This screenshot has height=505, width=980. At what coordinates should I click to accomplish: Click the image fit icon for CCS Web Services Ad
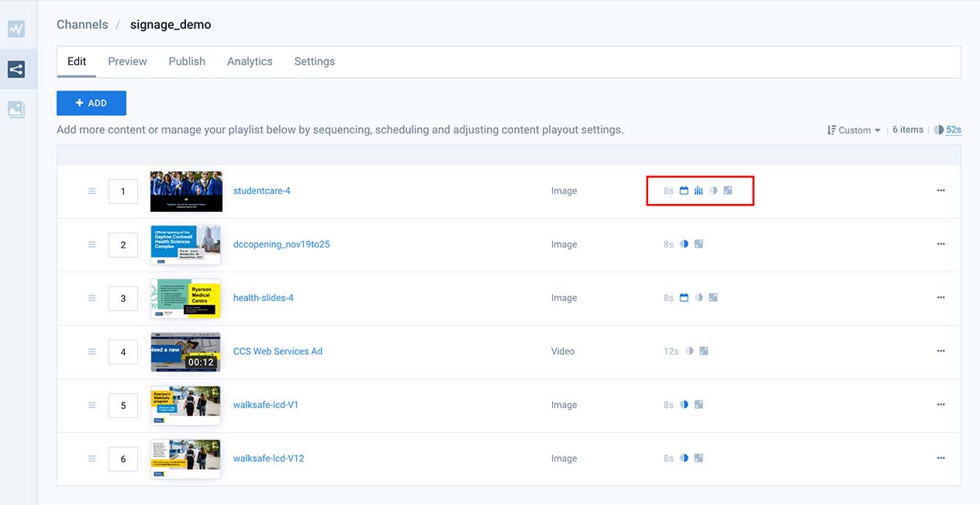[x=704, y=351]
